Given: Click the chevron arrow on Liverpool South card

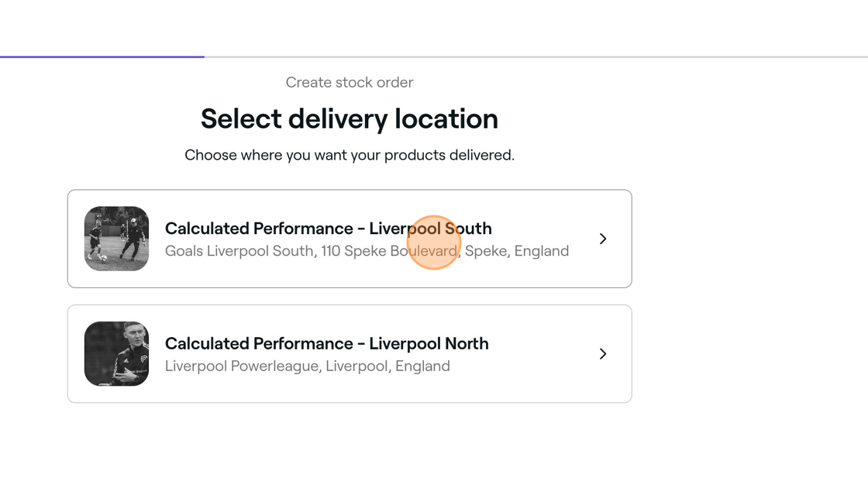Looking at the screenshot, I should [603, 239].
